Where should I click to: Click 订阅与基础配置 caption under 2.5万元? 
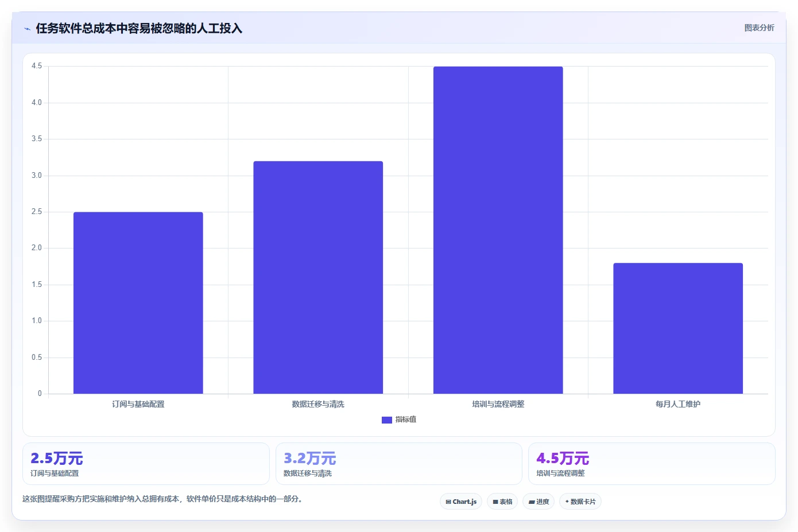pos(55,473)
